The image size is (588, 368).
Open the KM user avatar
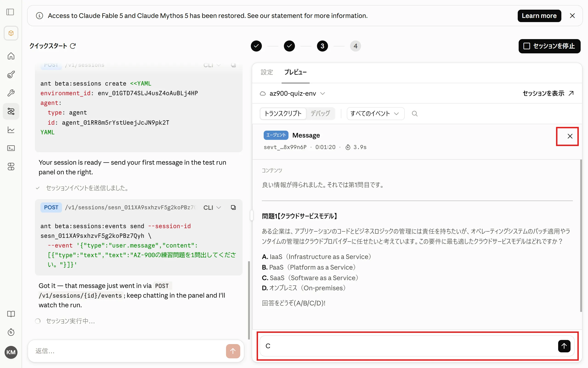coord(11,352)
